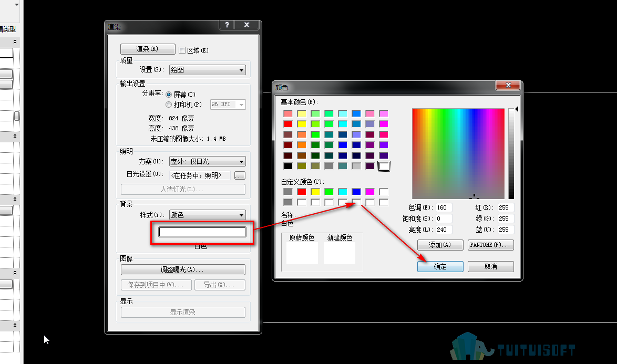Click inside the rainbow color spectrum field
The height and width of the screenshot is (364, 617).
point(458,154)
